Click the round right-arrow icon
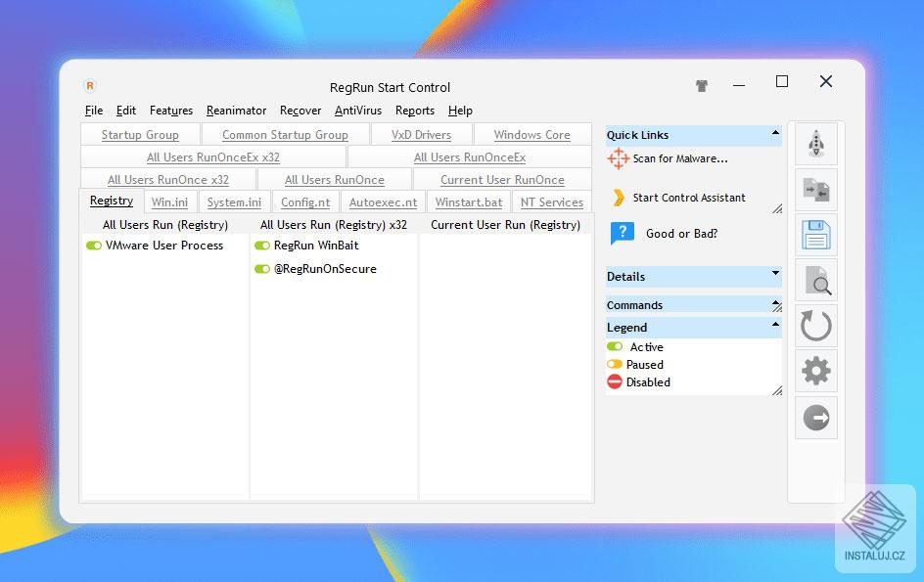The height and width of the screenshot is (582, 924). point(816,418)
